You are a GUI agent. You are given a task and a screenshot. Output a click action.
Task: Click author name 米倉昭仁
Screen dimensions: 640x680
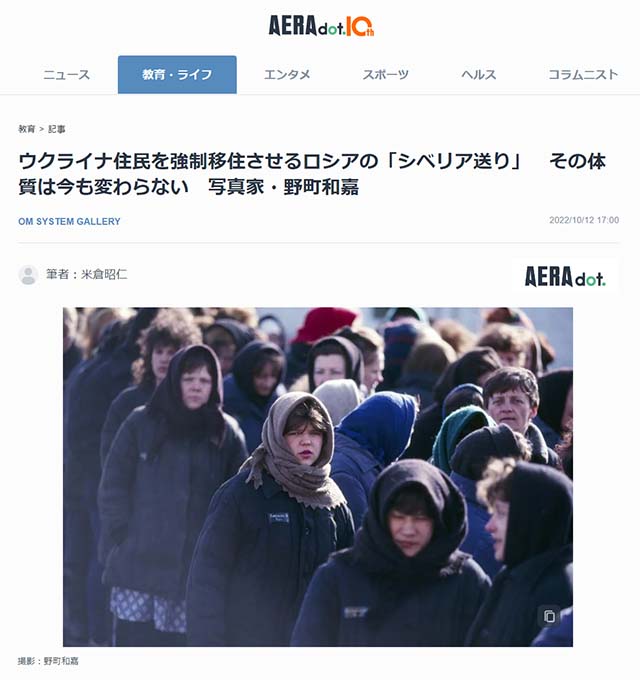[104, 274]
